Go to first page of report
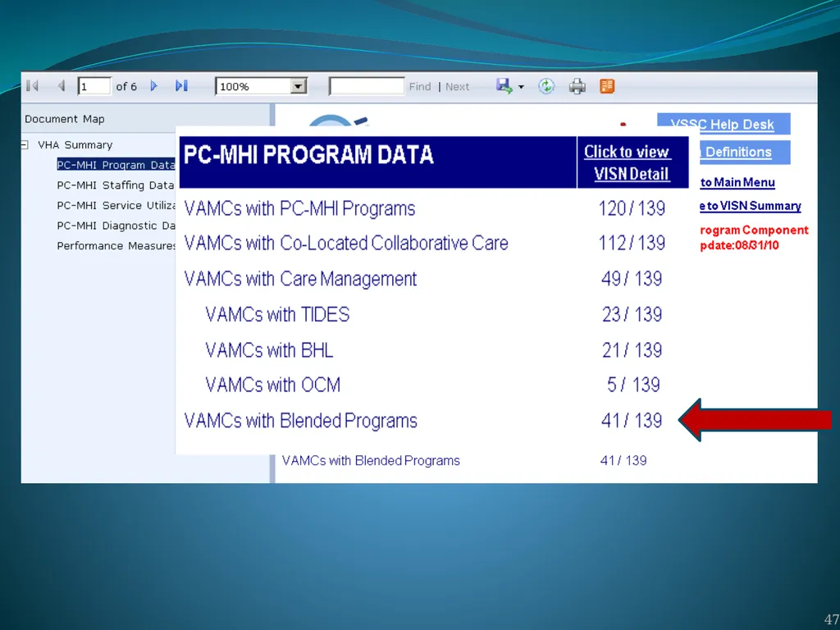This screenshot has height=630, width=840. pos(32,85)
